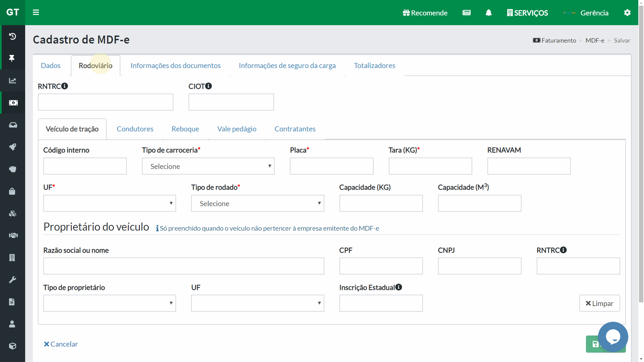Switch to the Totalizadores tab
The image size is (644, 362).
point(374,66)
